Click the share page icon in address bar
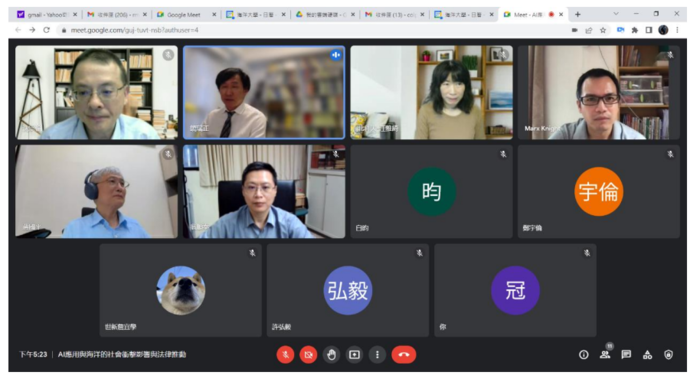The height and width of the screenshot is (385, 700). [x=589, y=30]
